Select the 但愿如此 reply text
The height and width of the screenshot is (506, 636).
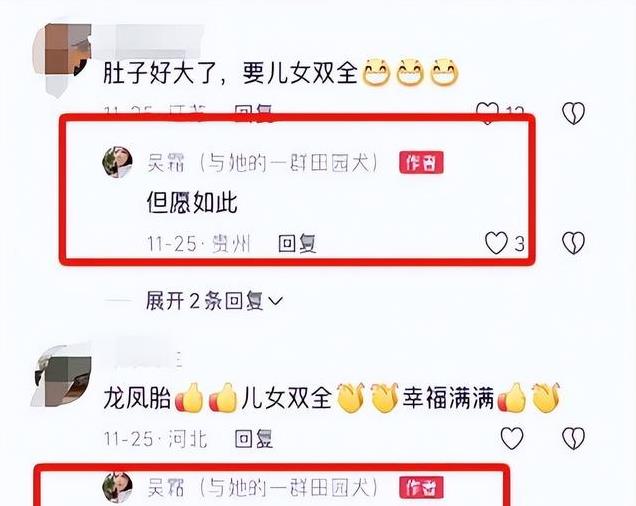tap(192, 202)
